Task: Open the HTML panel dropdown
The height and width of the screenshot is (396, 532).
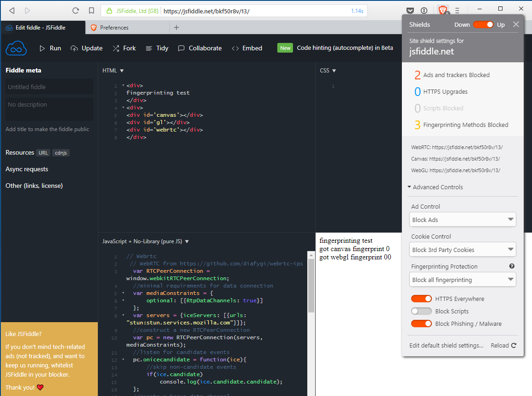Action: pyautogui.click(x=113, y=71)
